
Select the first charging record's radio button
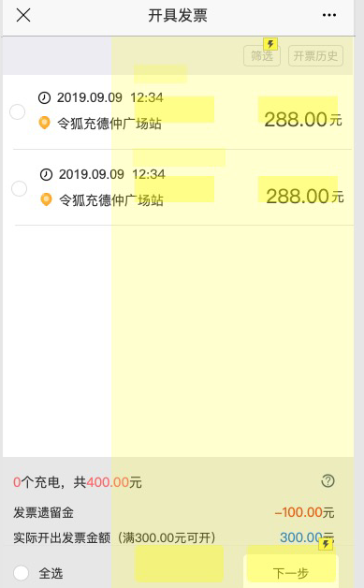tap(17, 111)
